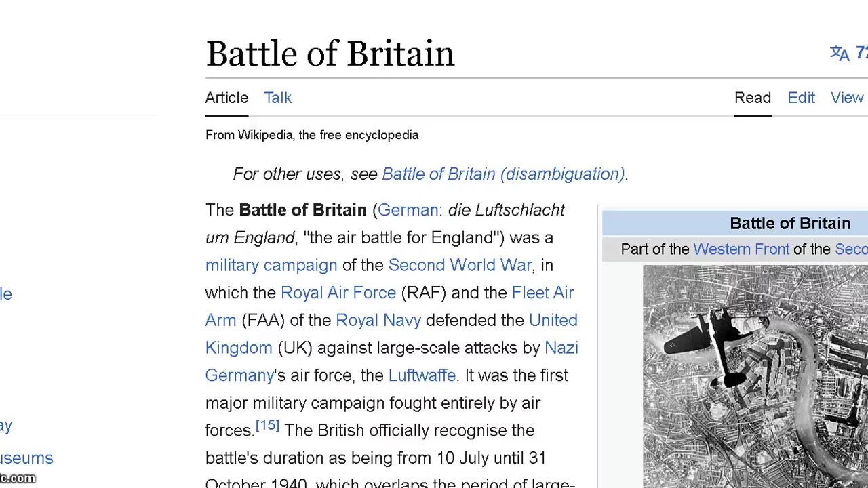The height and width of the screenshot is (488, 868).
Task: Click the language translation icon
Action: tap(840, 54)
